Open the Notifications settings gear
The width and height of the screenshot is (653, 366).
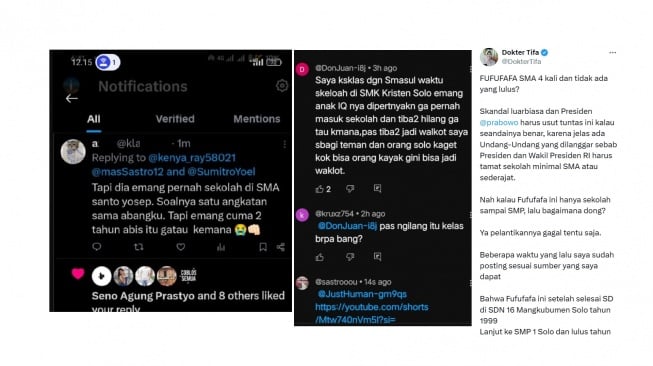click(x=282, y=86)
